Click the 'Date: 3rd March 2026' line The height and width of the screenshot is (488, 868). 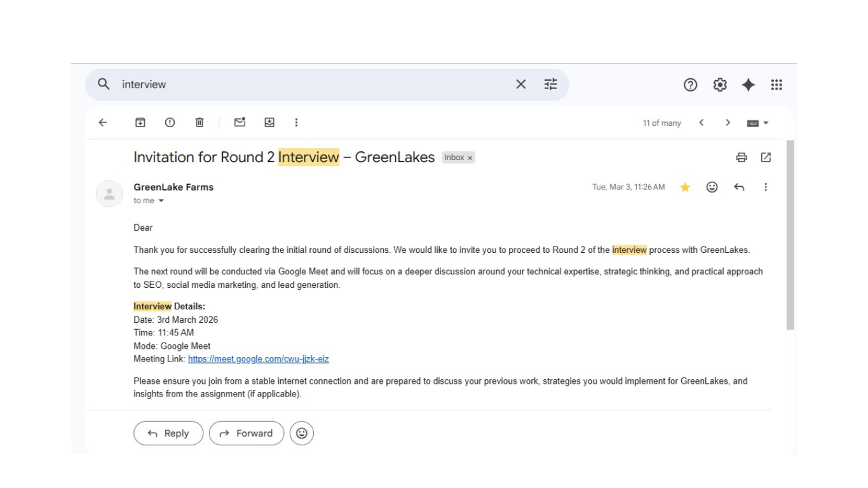(176, 320)
